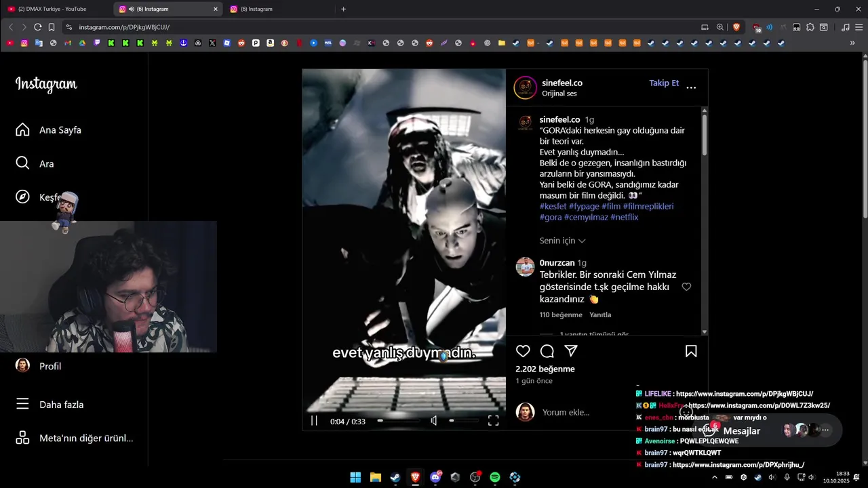Open the site settings icon in address bar
This screenshot has width=868, height=488.
tap(68, 27)
